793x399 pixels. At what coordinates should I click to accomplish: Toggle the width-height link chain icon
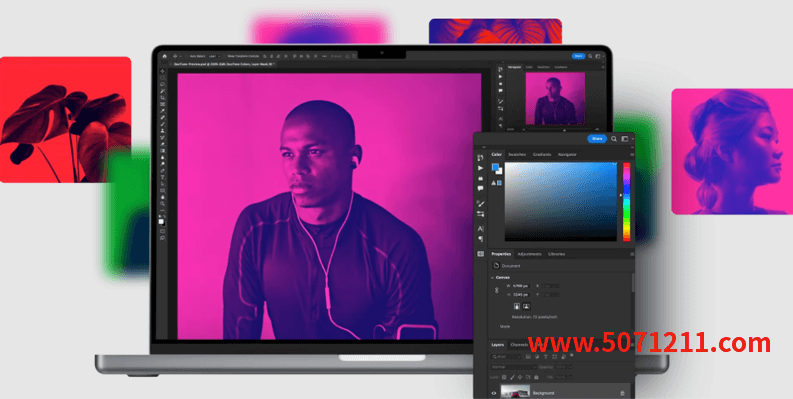(497, 290)
